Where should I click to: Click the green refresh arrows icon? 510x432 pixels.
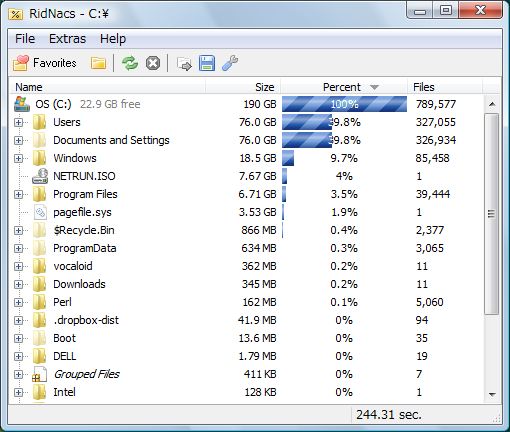(130, 63)
